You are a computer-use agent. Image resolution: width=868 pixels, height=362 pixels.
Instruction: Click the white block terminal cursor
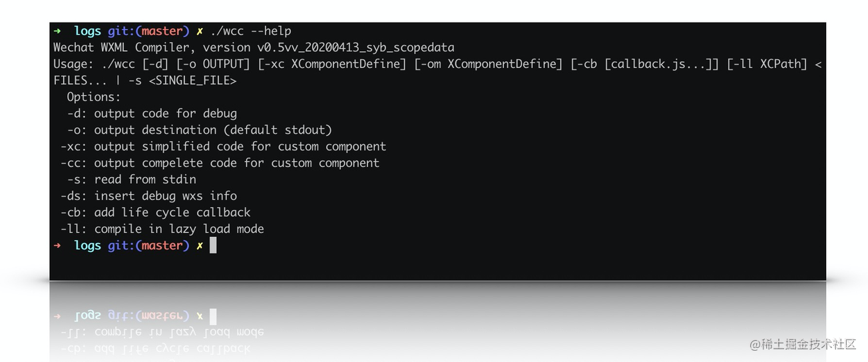click(213, 246)
